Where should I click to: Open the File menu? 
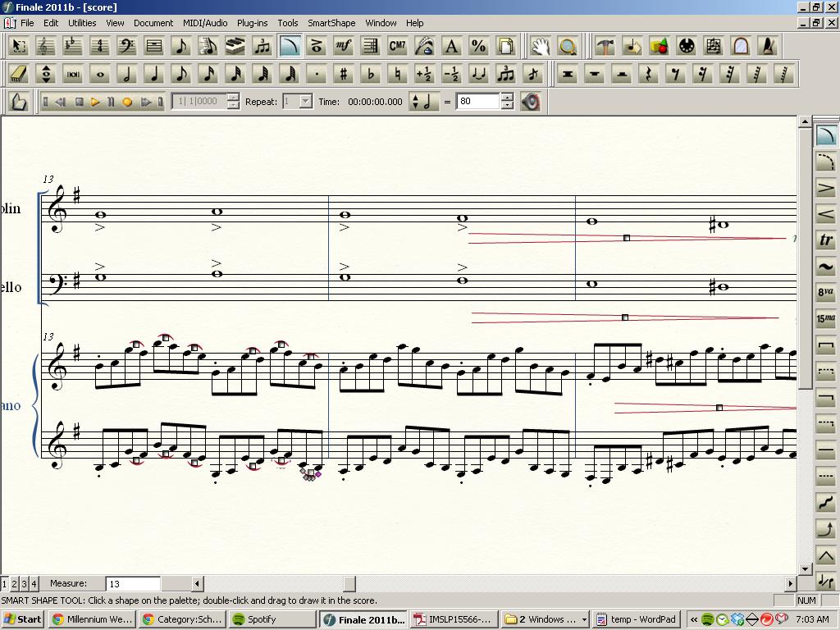27,23
